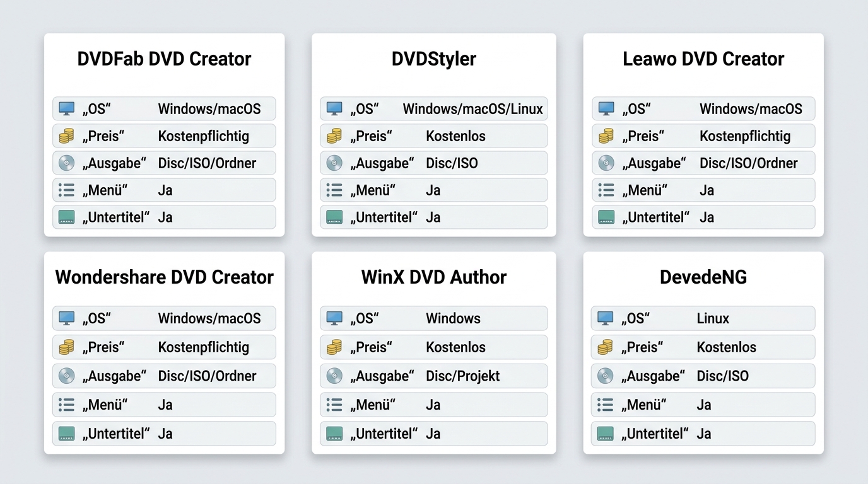This screenshot has height=484, width=868.
Task: Click Disc/ISO/Ordner in Wondershare DVD Creator card
Action: 207,376
